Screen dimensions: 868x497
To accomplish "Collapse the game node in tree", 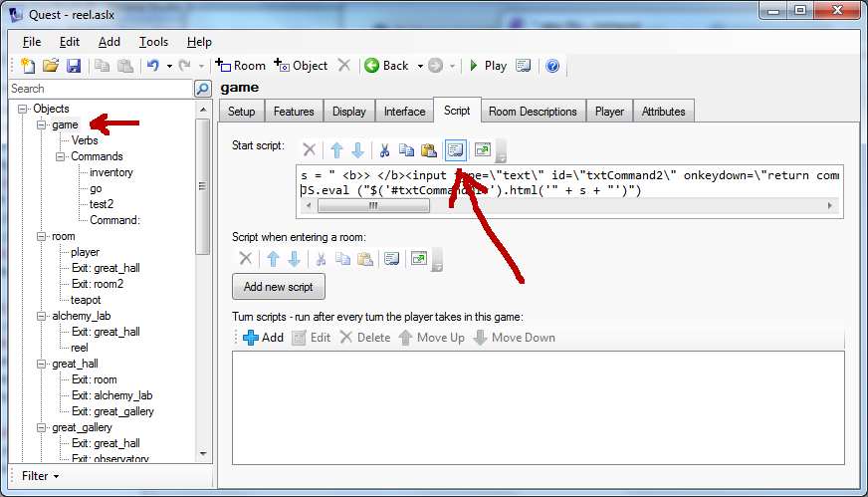I will click(x=42, y=124).
